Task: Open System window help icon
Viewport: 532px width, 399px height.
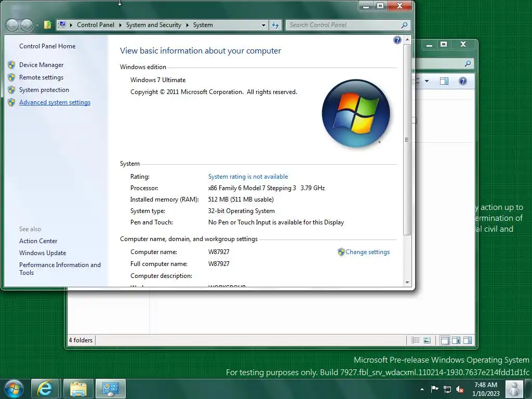Action: 397,41
